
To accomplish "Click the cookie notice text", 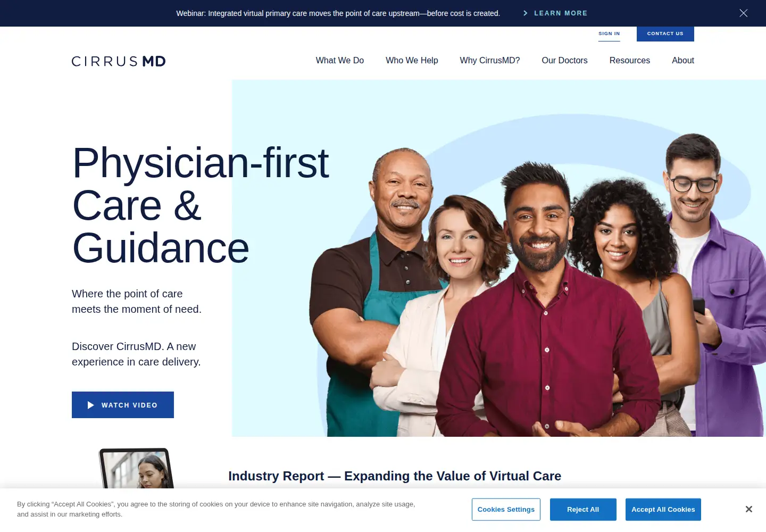I will 216,509.
